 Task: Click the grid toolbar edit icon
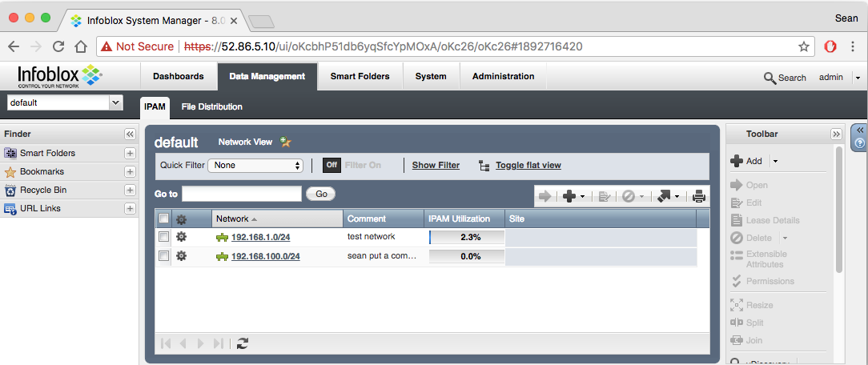coord(605,196)
